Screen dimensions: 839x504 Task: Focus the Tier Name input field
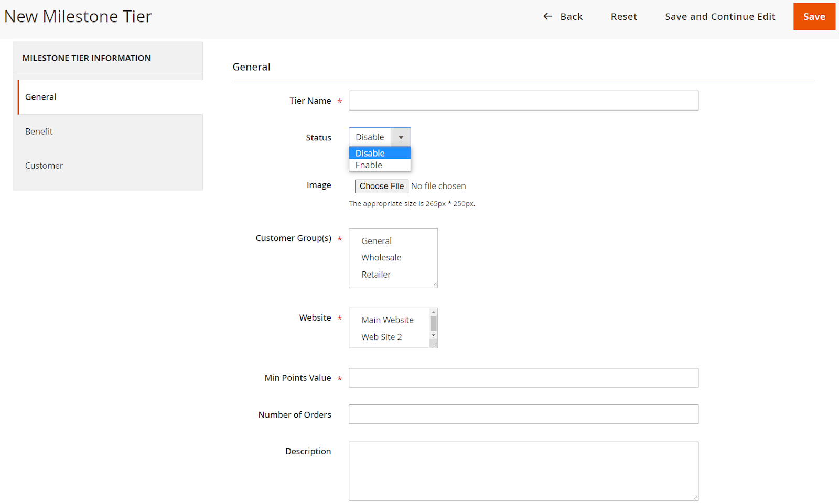point(523,101)
